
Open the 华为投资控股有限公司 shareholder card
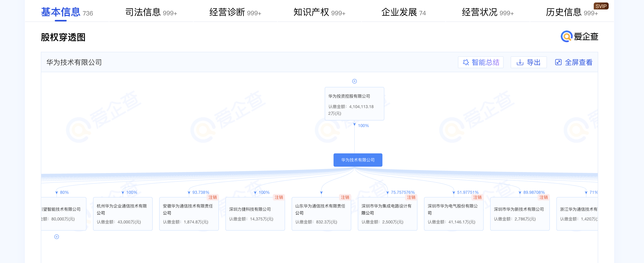[354, 104]
